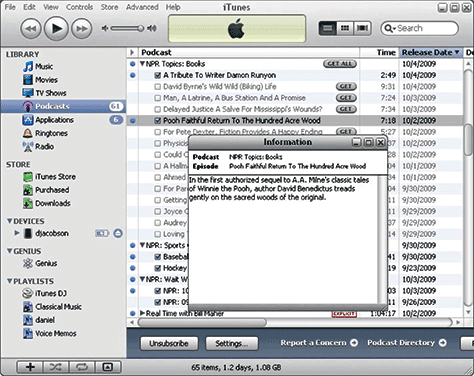Collapse the DEVICES section
This screenshot has height=376, width=474.
(10, 221)
